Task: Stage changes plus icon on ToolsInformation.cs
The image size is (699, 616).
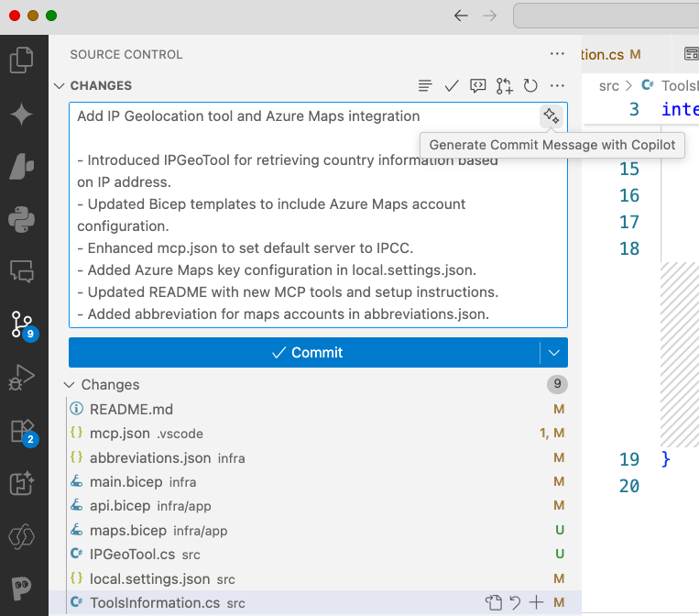Action: tap(536, 602)
